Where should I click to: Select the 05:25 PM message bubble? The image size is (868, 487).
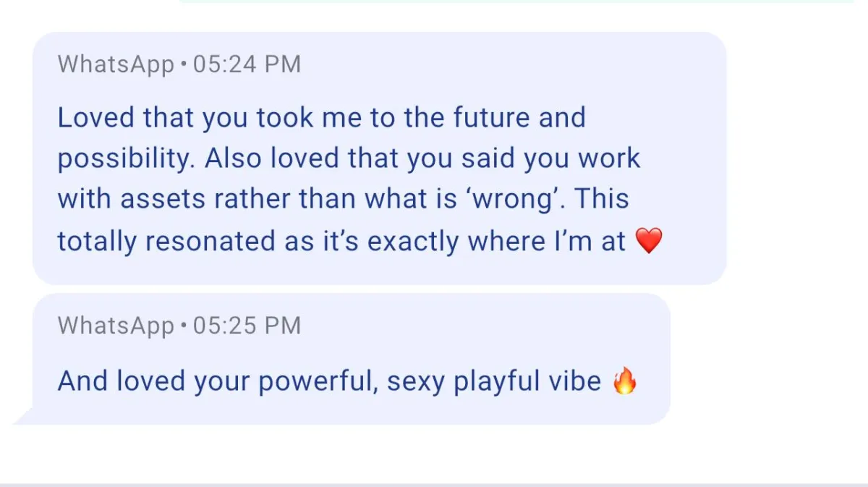pyautogui.click(x=352, y=358)
